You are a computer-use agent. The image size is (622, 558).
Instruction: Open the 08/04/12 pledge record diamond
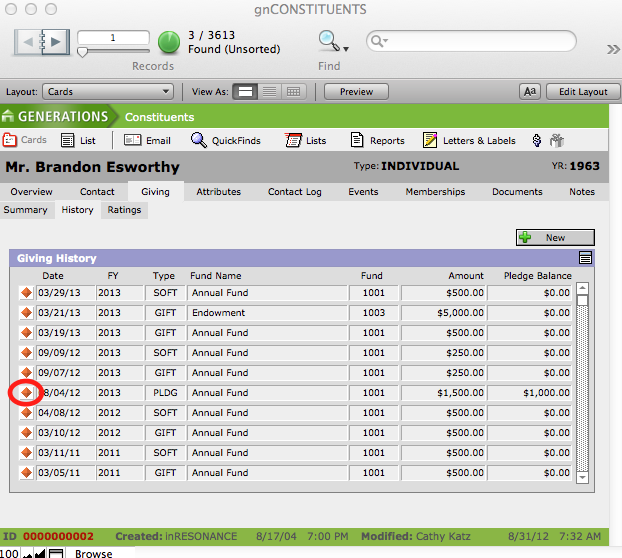point(26,393)
